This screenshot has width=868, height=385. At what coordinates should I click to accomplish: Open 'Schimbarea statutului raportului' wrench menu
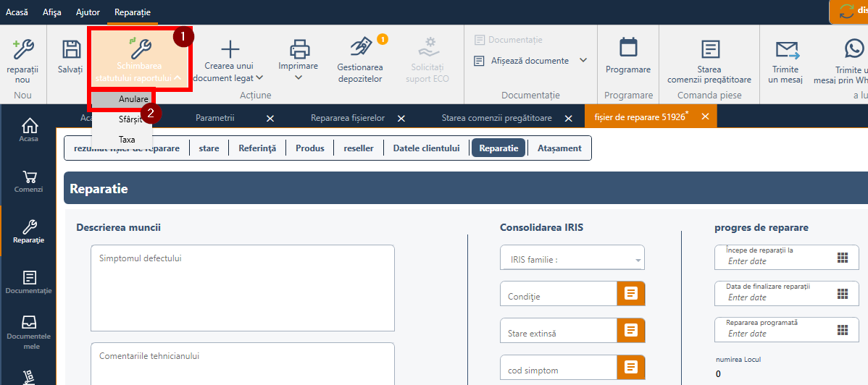[139, 59]
